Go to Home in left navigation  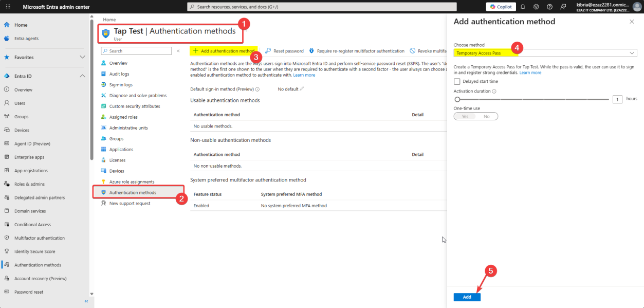[21, 25]
